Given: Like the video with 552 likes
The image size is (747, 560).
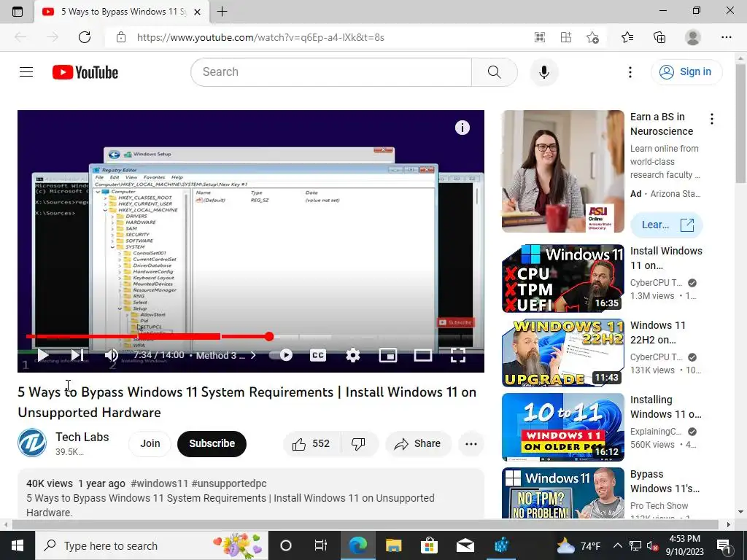Looking at the screenshot, I should [312, 444].
